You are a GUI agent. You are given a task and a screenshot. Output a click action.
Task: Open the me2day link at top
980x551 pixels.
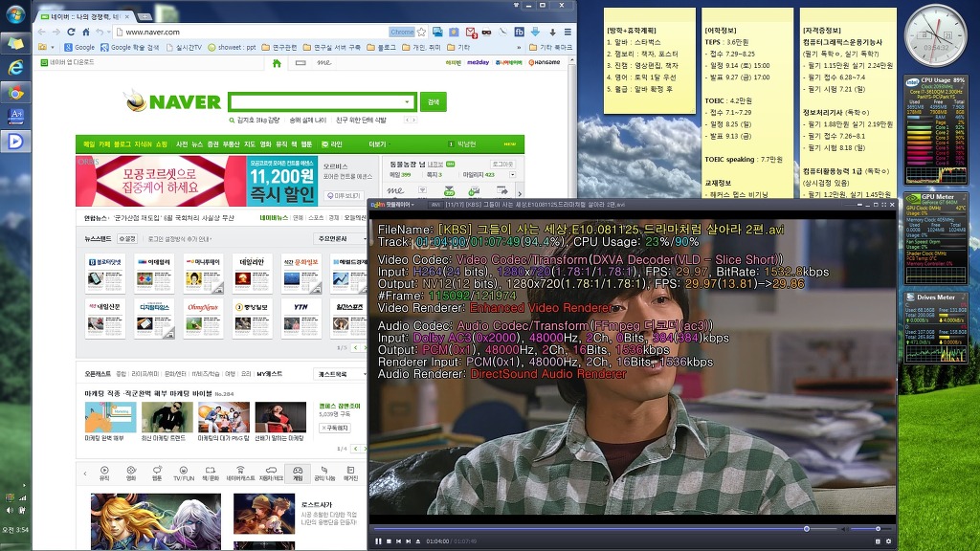point(479,62)
